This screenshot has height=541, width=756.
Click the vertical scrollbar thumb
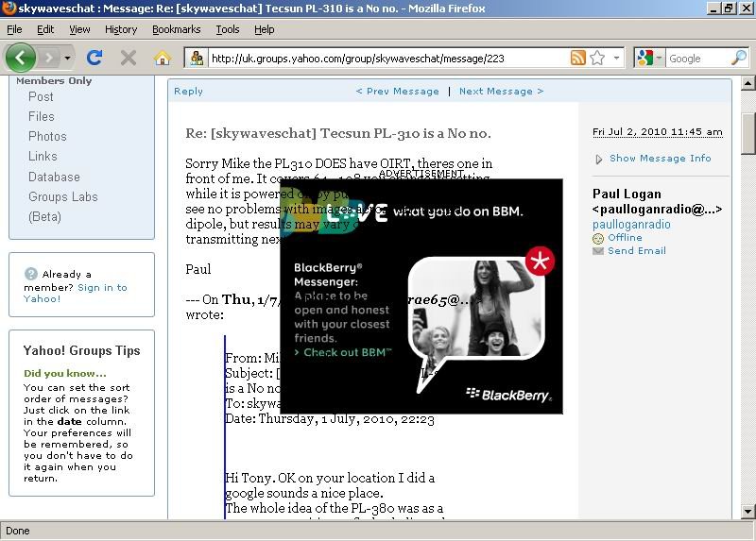(747, 133)
